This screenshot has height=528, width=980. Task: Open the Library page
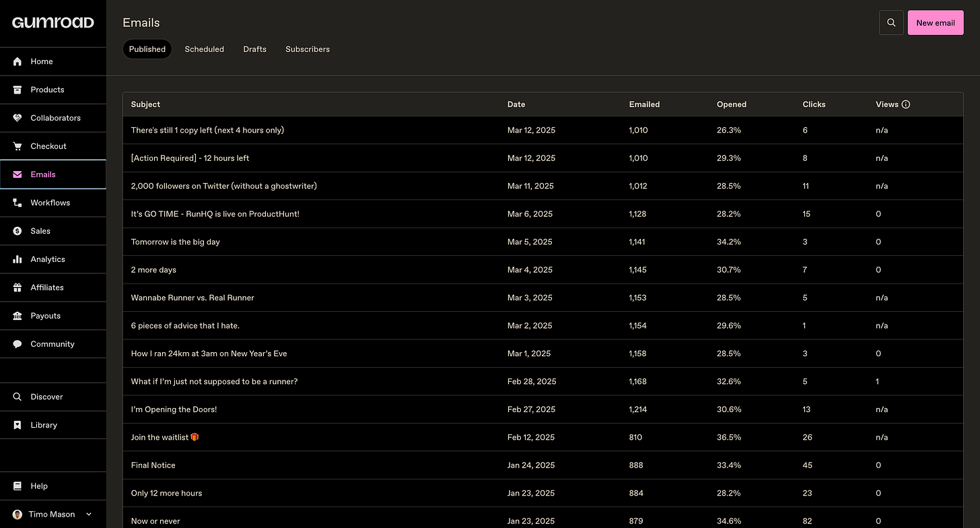(53, 425)
